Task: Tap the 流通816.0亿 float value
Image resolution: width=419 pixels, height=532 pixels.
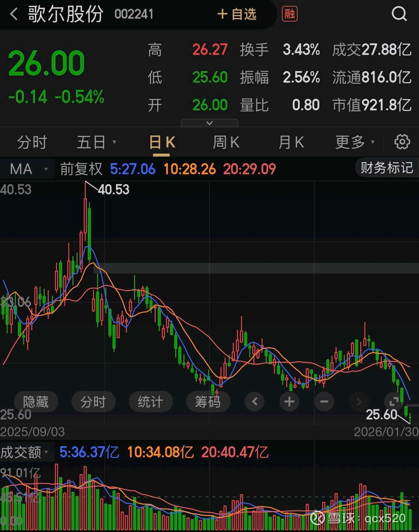Action: pos(372,77)
